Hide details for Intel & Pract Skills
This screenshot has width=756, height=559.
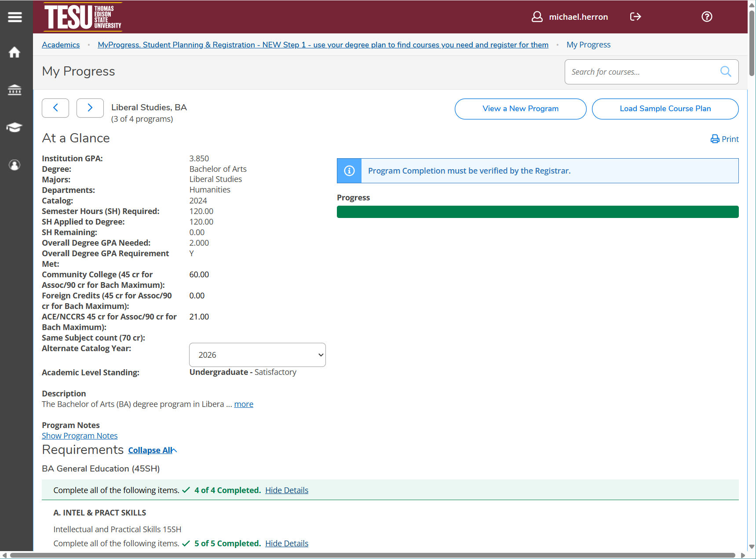coord(287,543)
